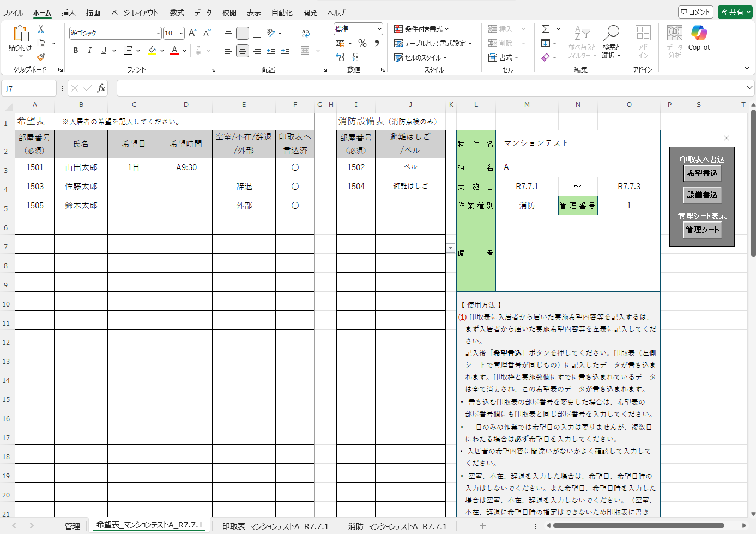The width and height of the screenshot is (756, 534).
Task: Click the increase font size icon
Action: coord(192,33)
